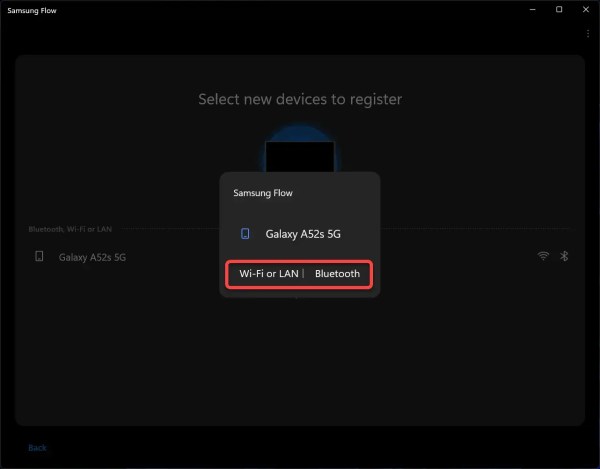Click the Wi-Fi icon on device row
The height and width of the screenshot is (469, 600).
(x=543, y=256)
